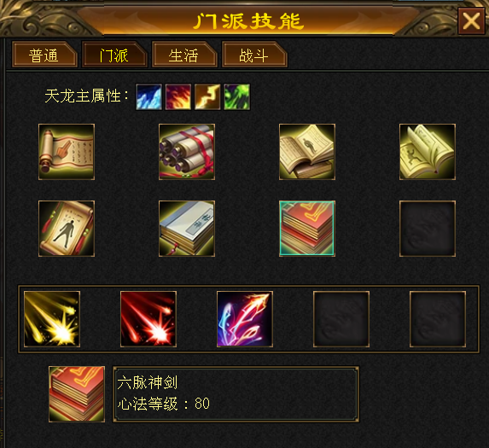This screenshot has width=489, height=448.
Task: Close the 门派技能 panel
Action: click(x=471, y=21)
